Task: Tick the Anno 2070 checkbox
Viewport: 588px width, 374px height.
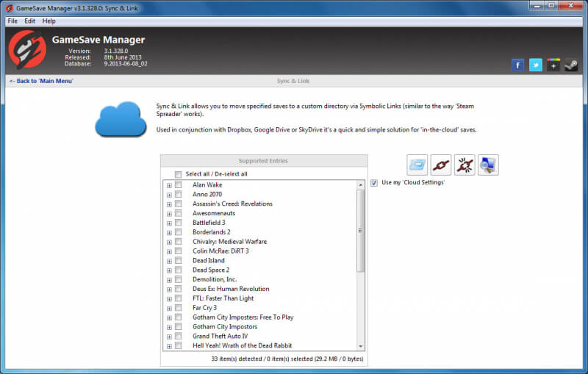Action: 179,194
